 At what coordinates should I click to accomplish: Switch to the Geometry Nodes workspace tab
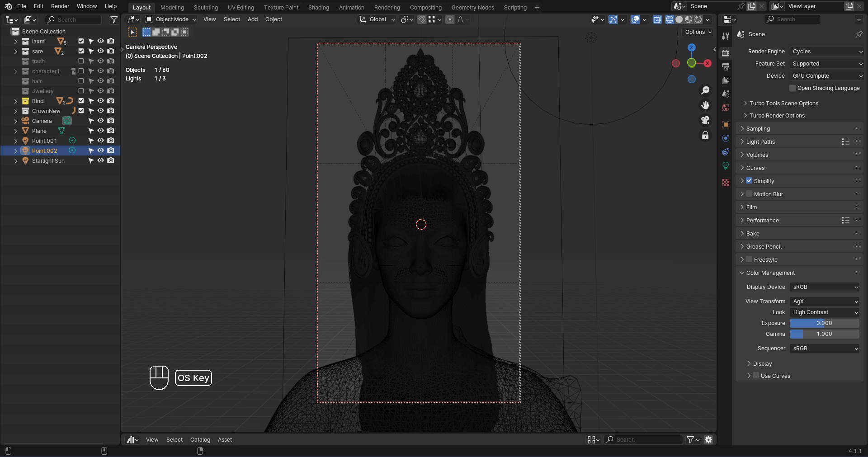click(x=473, y=8)
